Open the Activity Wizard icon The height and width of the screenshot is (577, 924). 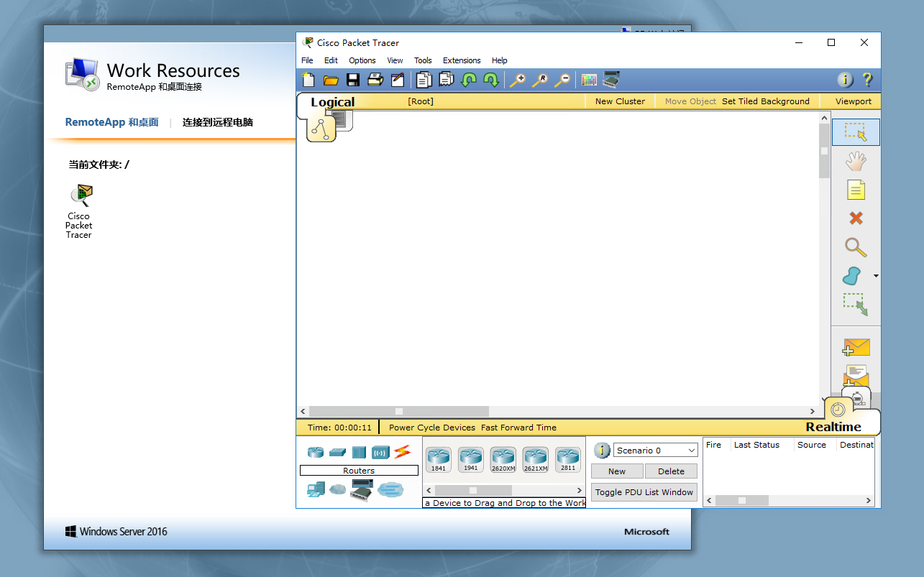click(x=398, y=80)
